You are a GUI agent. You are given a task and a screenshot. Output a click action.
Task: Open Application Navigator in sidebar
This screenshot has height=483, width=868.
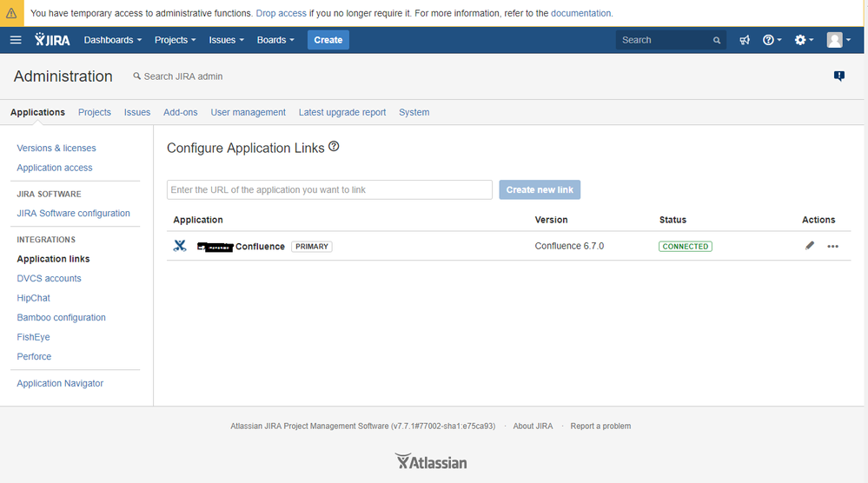coord(60,383)
